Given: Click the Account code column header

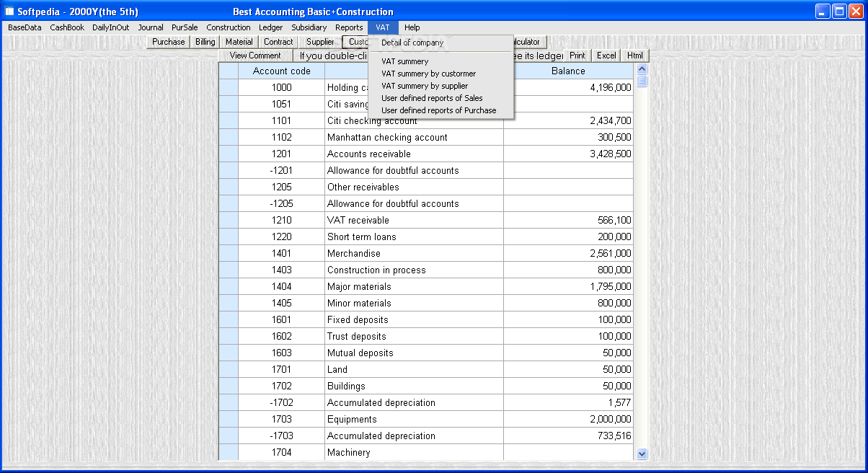Looking at the screenshot, I should pos(282,71).
